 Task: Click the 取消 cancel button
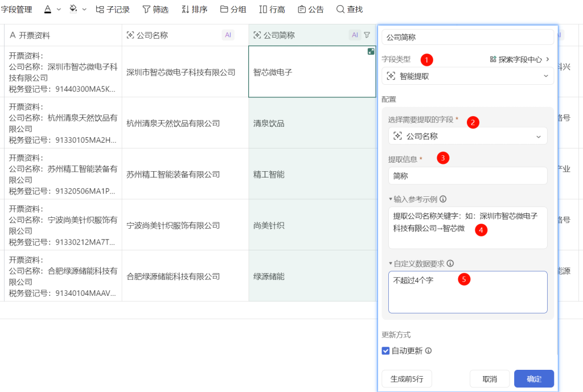[490, 378]
